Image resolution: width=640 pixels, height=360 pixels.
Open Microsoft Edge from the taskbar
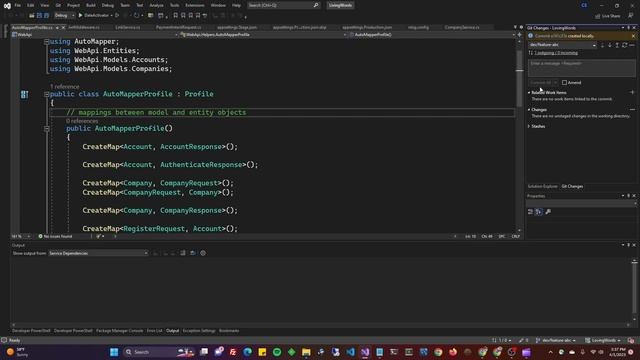[247, 352]
